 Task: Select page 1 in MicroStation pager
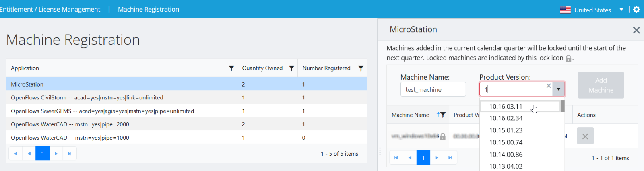[x=423, y=157]
